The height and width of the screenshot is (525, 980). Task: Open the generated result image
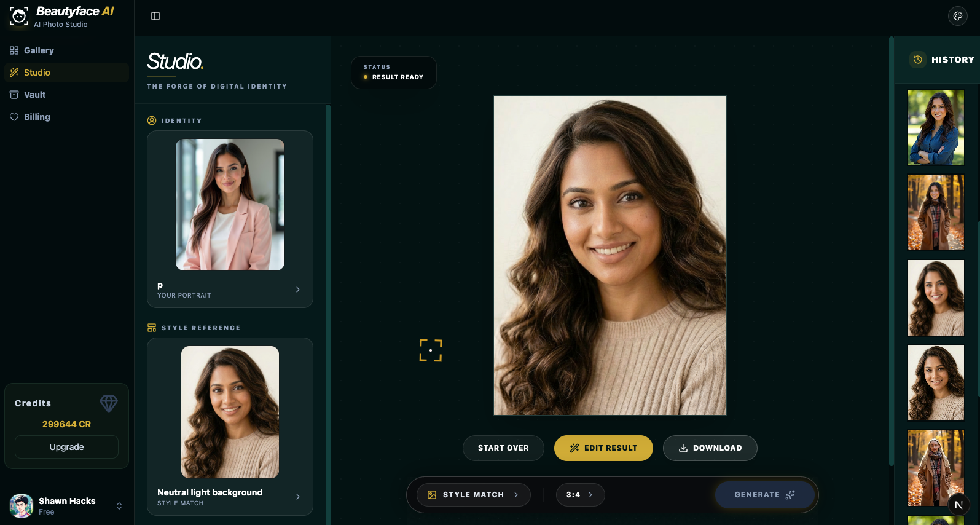610,255
